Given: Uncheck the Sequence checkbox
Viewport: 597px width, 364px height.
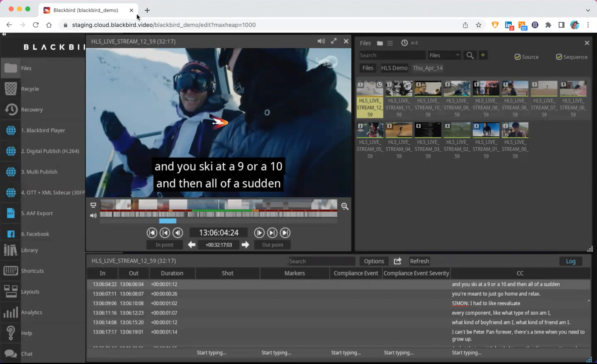Looking at the screenshot, I should [x=559, y=57].
